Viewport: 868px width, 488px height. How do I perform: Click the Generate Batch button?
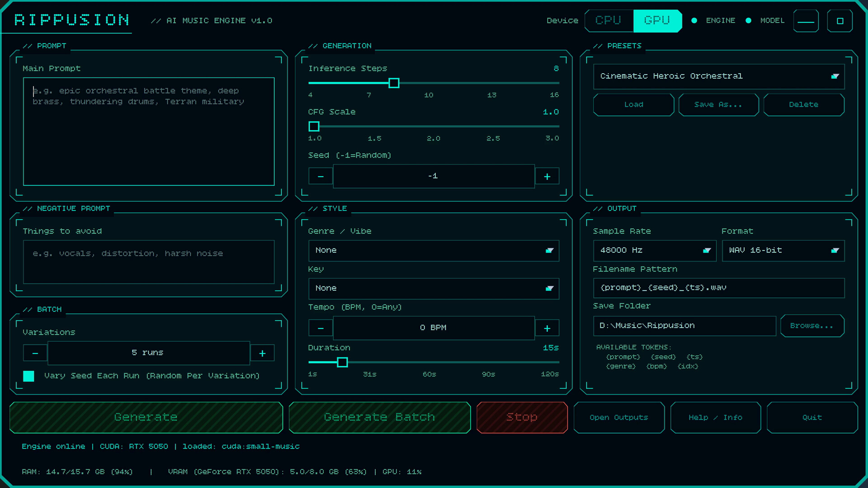click(x=380, y=418)
